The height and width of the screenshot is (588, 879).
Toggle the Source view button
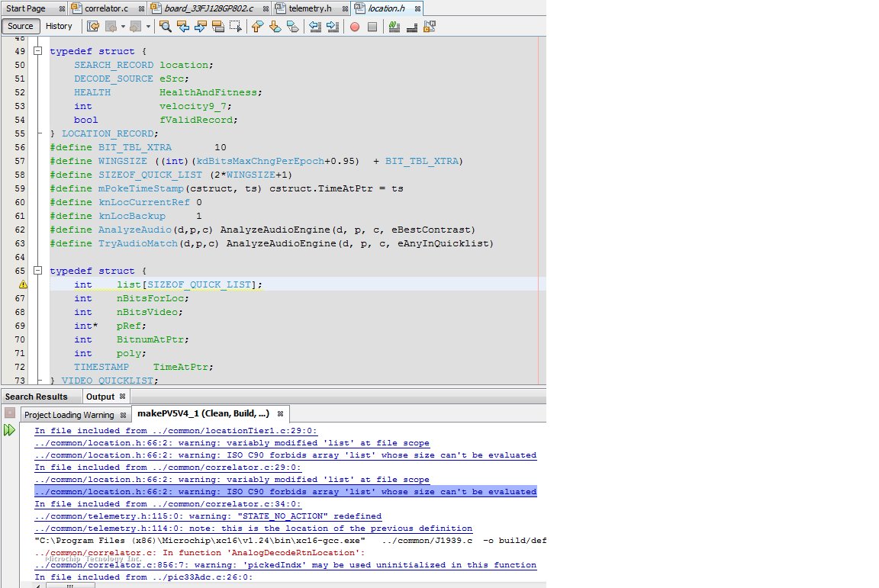21,26
